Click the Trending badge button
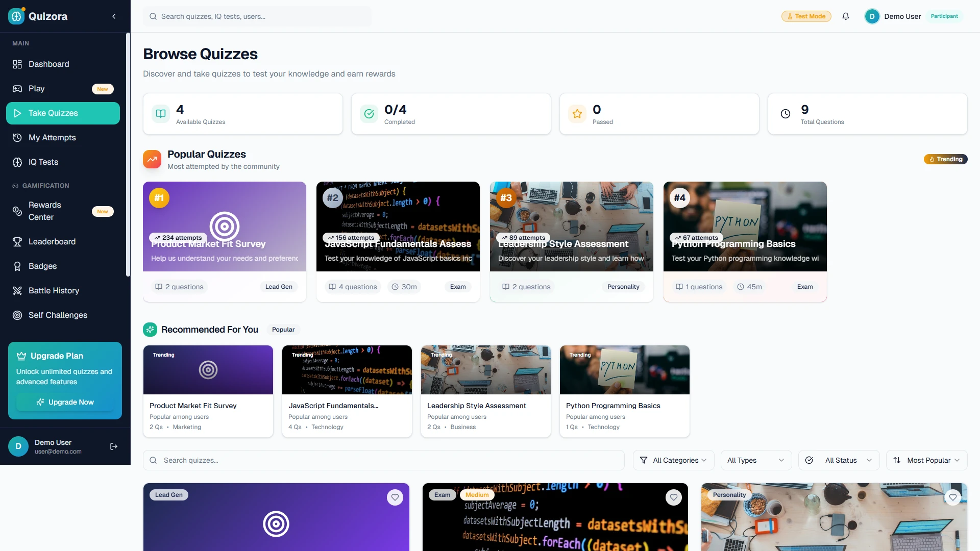The height and width of the screenshot is (551, 980). (x=946, y=159)
